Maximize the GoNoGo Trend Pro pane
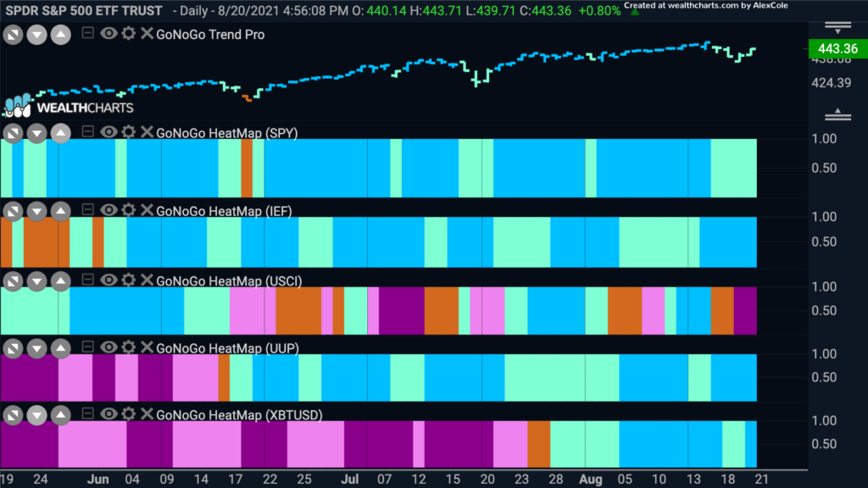The width and height of the screenshot is (868, 488). (x=13, y=35)
